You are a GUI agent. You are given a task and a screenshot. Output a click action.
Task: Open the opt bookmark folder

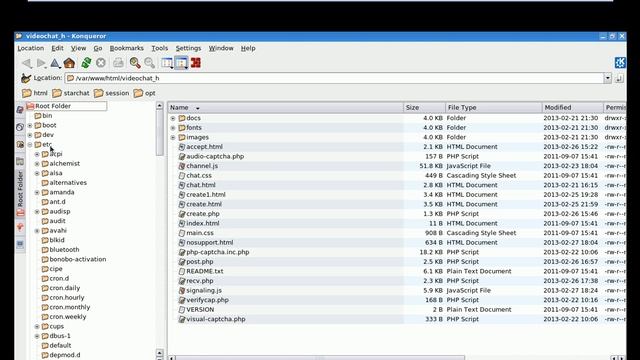pyautogui.click(x=144, y=93)
